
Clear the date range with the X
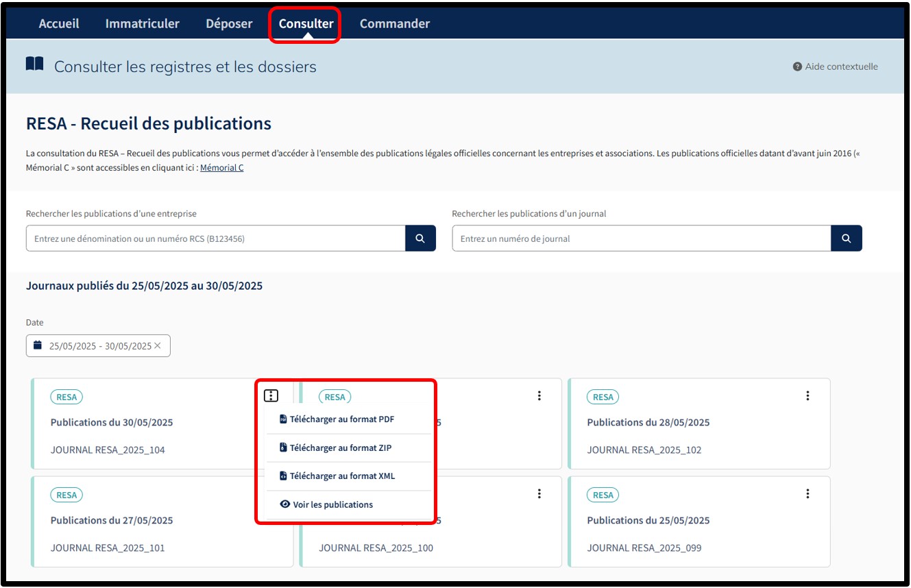tap(158, 346)
